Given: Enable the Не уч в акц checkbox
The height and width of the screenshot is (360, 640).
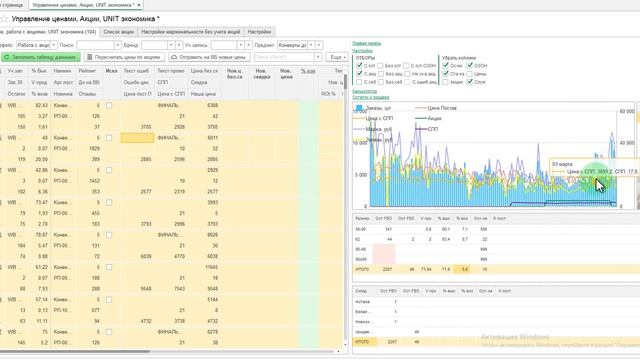Looking at the screenshot, I should [x=407, y=74].
